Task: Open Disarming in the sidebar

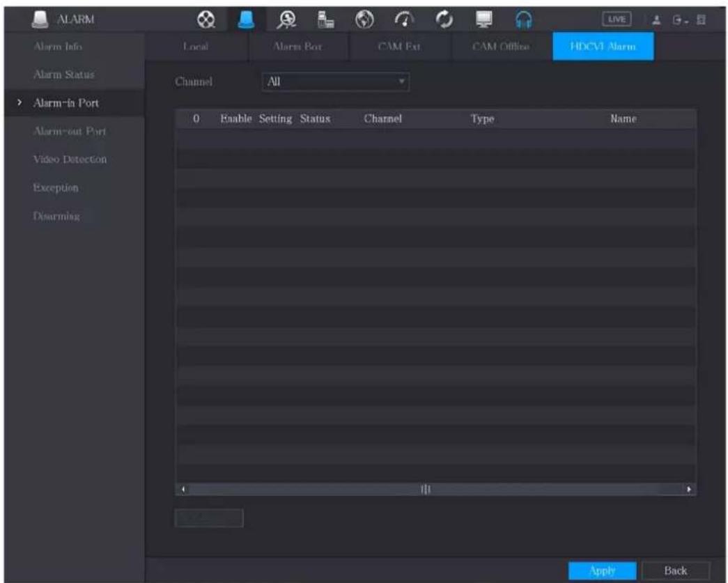Action: (56, 217)
